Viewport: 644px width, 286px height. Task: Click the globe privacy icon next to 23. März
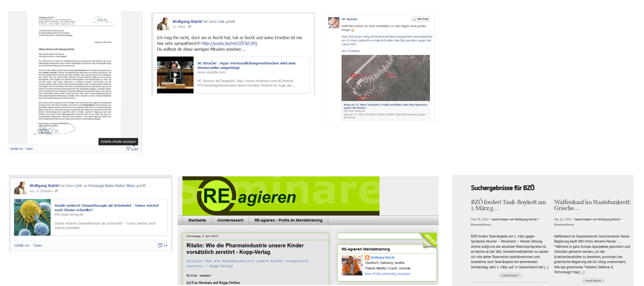189,27
